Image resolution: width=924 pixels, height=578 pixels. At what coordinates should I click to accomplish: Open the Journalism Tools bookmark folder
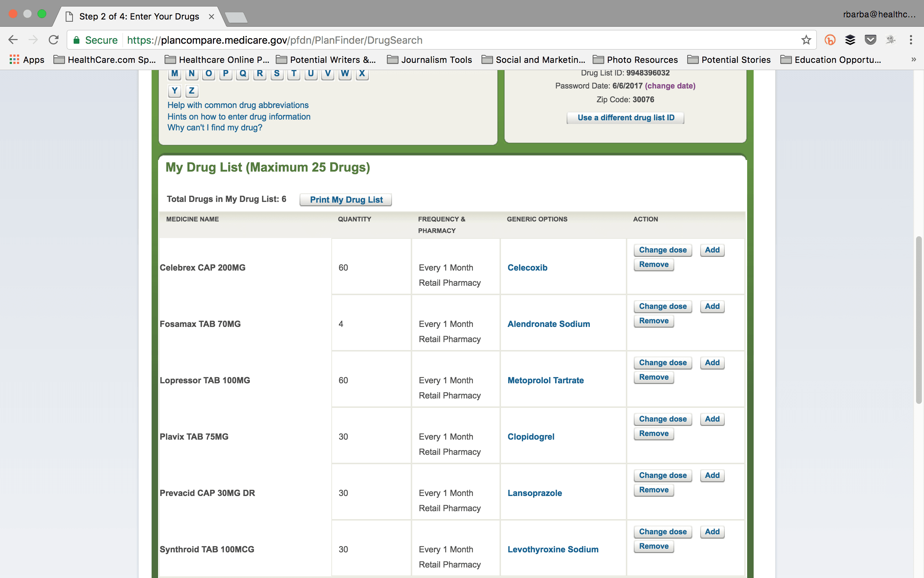430,60
